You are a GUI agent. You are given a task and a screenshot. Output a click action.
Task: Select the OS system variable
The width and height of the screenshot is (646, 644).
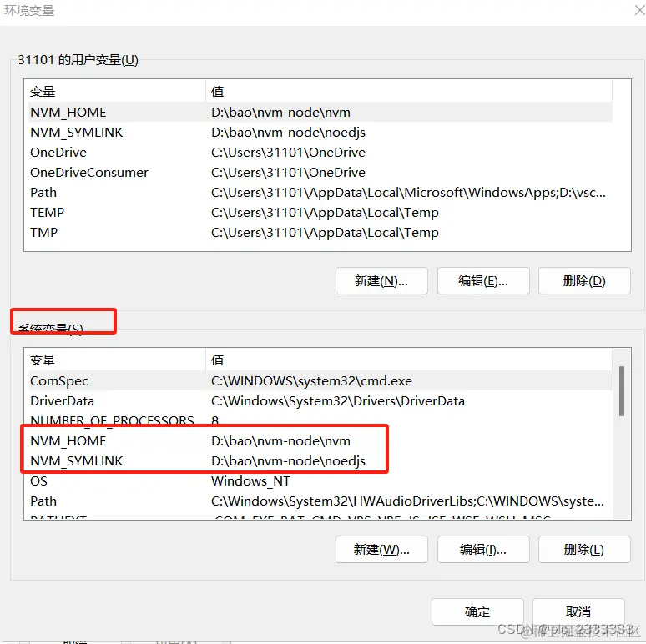point(320,481)
